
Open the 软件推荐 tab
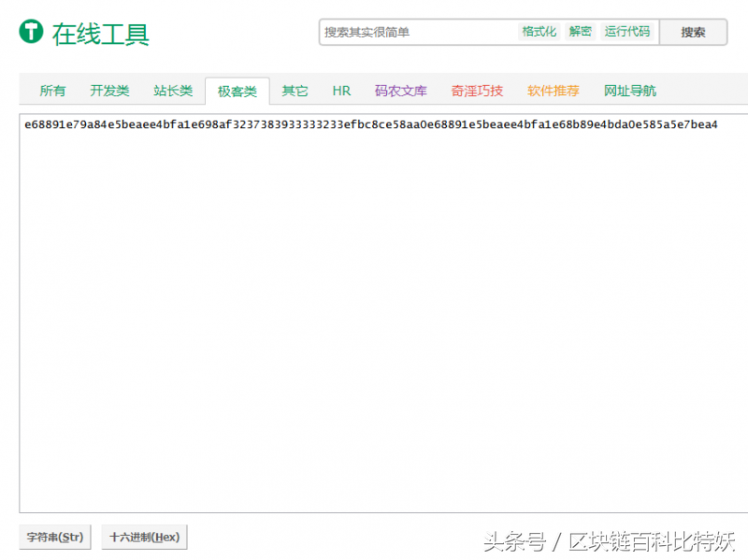pyautogui.click(x=554, y=91)
